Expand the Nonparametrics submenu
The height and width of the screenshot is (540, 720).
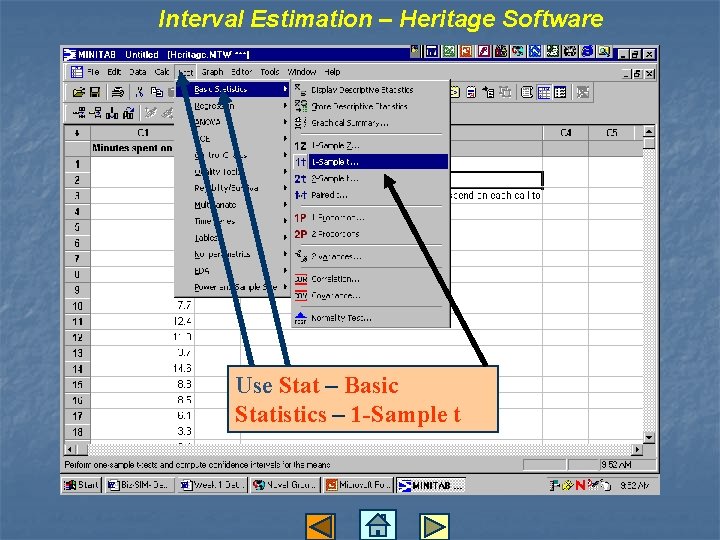(x=232, y=254)
